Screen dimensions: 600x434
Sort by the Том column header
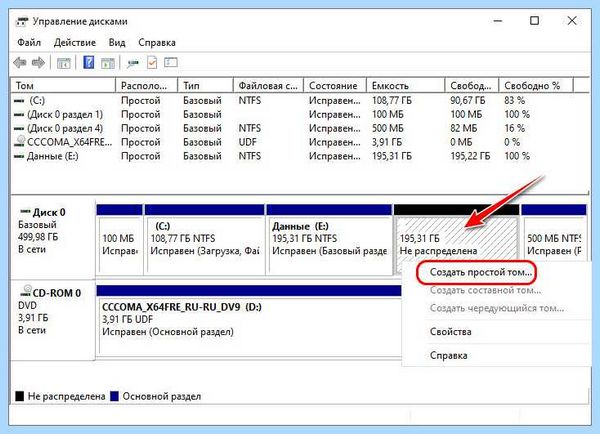click(63, 85)
